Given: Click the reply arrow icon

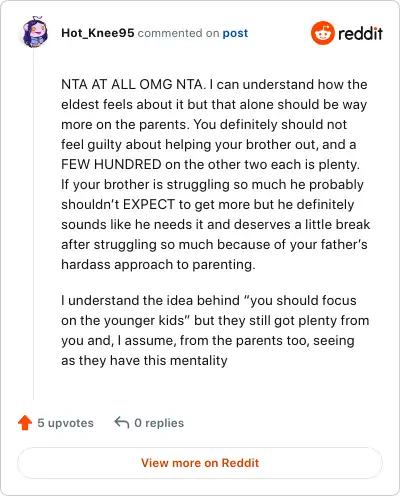Looking at the screenshot, I should (x=122, y=422).
